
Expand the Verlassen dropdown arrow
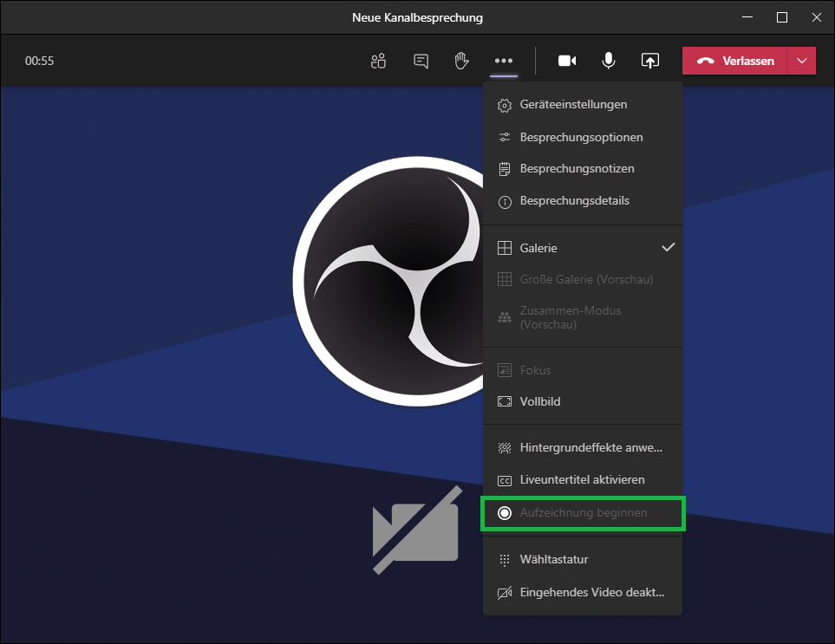pyautogui.click(x=802, y=61)
